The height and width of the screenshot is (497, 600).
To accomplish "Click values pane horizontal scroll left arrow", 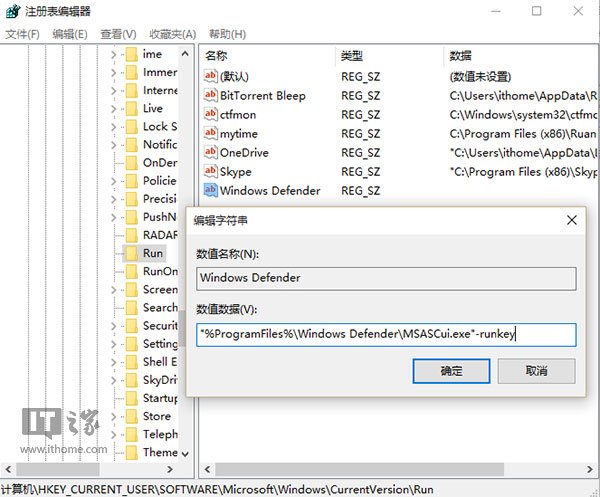I will tap(207, 469).
